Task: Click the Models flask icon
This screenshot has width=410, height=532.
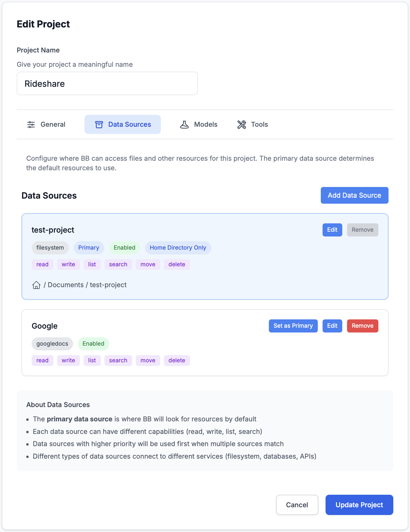Action: (184, 124)
